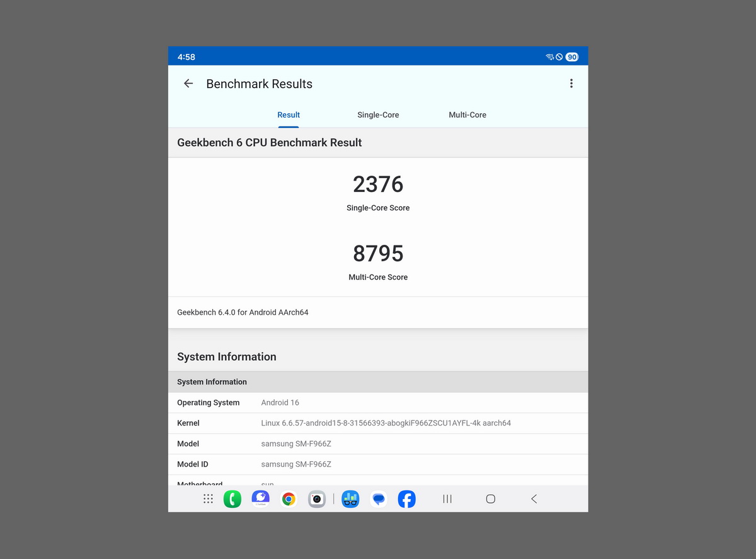Image resolution: width=756 pixels, height=559 pixels.
Task: Switch to the Result tab
Action: coord(289,115)
